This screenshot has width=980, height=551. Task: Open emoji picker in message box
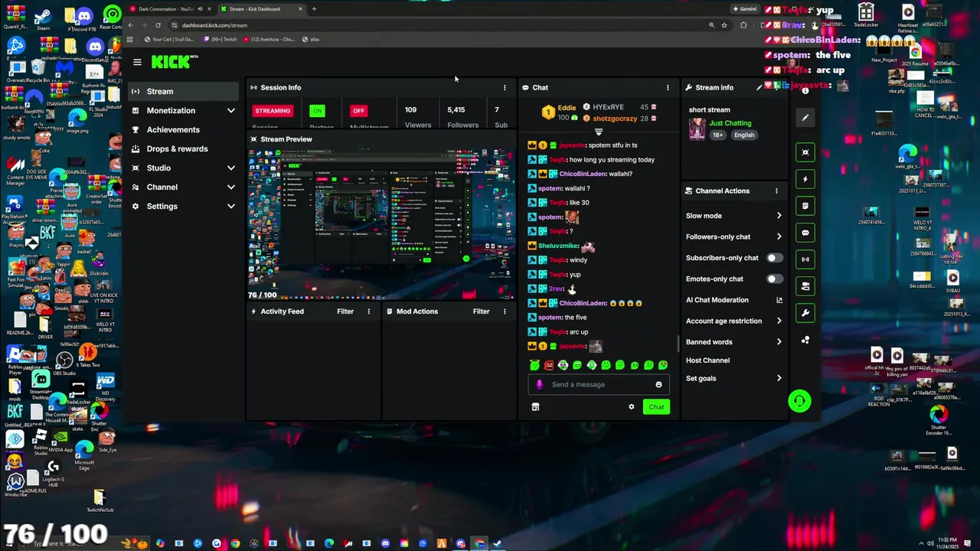pyautogui.click(x=658, y=385)
